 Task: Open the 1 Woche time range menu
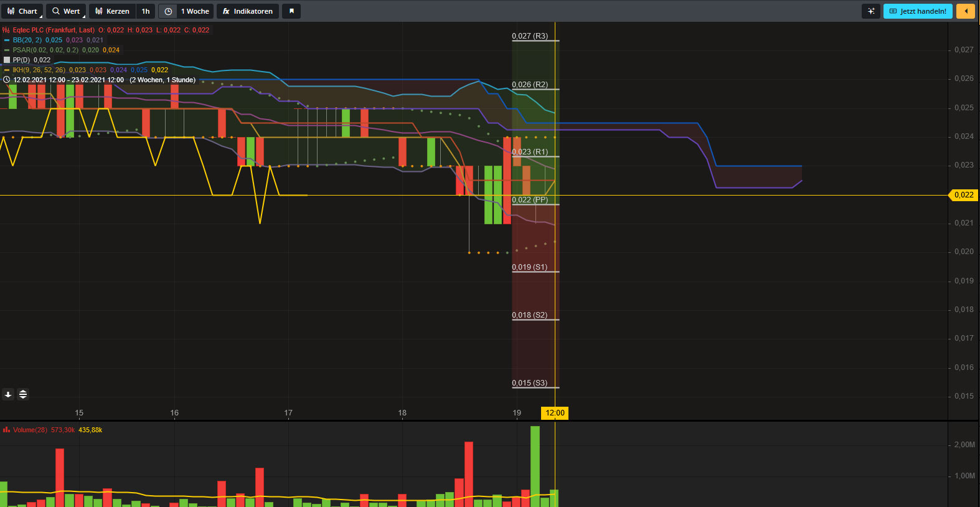(195, 11)
